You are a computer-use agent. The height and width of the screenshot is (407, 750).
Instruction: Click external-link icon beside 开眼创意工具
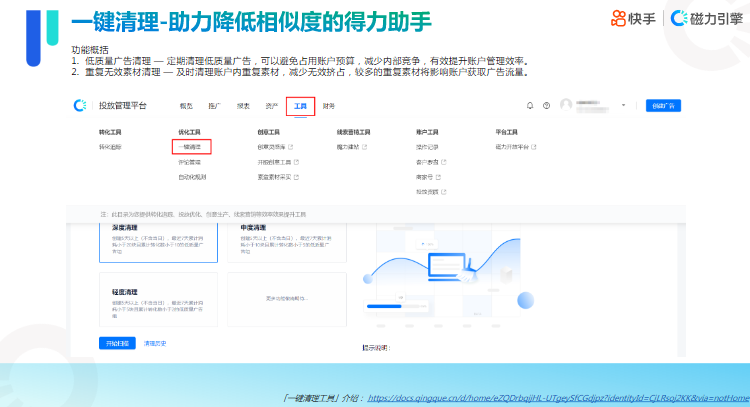point(297,162)
